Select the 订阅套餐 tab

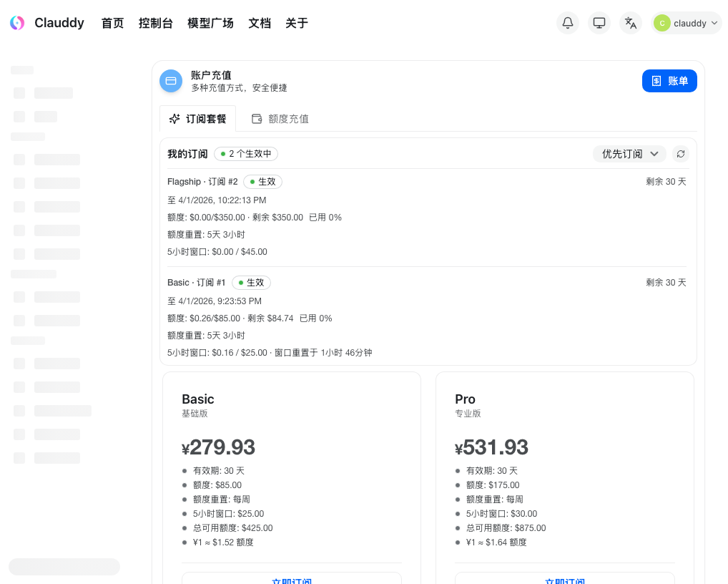click(x=198, y=118)
